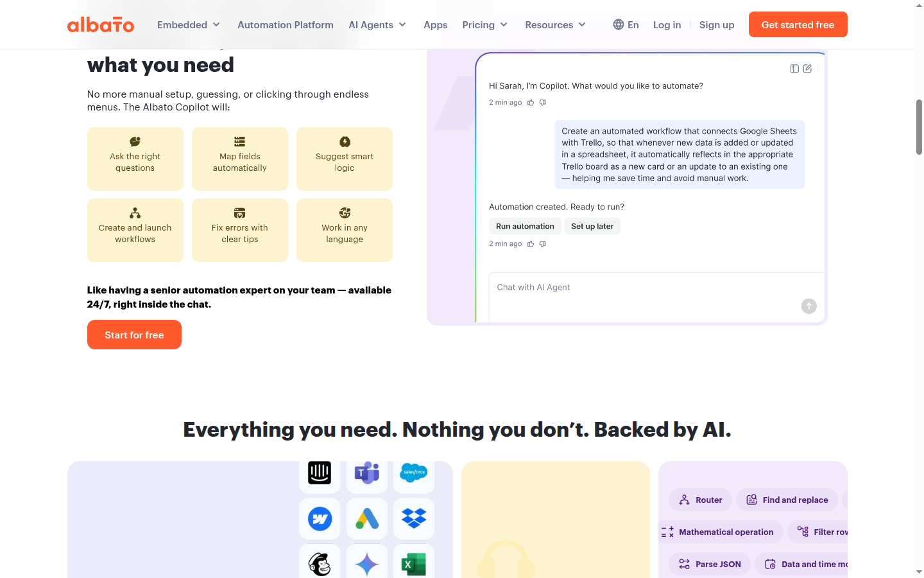Thumbs down the Copilot greeting message
Viewport: 924px width, 578px height.
click(543, 103)
